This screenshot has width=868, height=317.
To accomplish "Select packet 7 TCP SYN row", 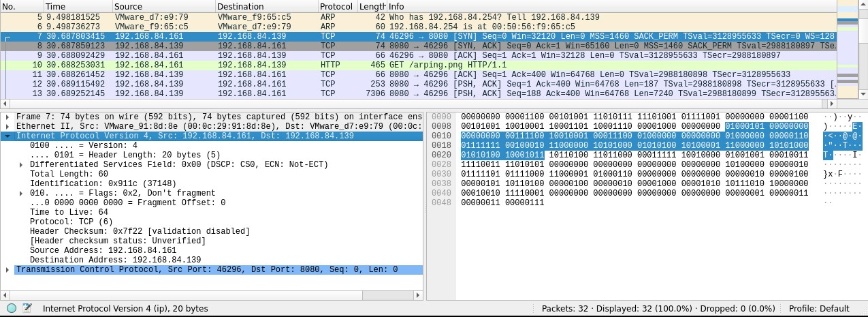I will pos(418,36).
